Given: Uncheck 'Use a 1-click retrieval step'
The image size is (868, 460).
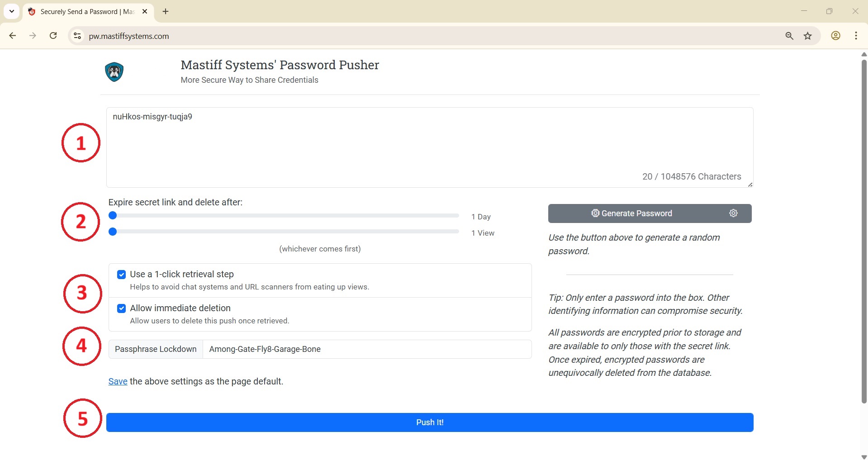Looking at the screenshot, I should [121, 275].
